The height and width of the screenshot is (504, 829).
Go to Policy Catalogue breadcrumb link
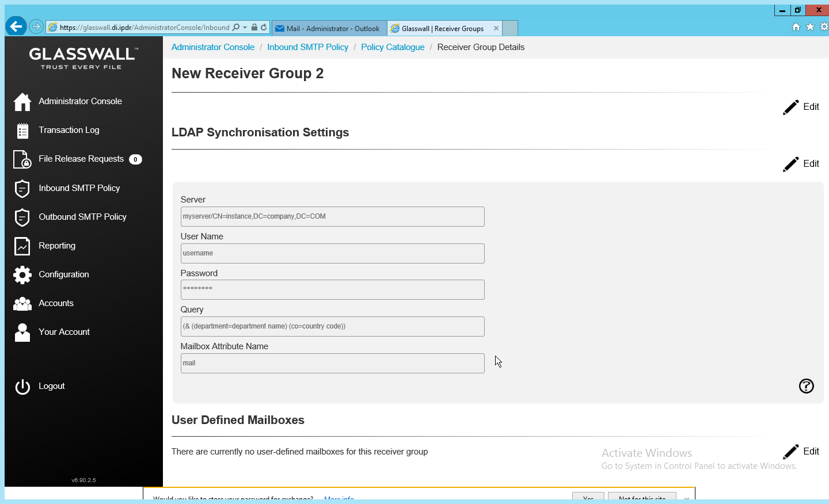pyautogui.click(x=393, y=47)
